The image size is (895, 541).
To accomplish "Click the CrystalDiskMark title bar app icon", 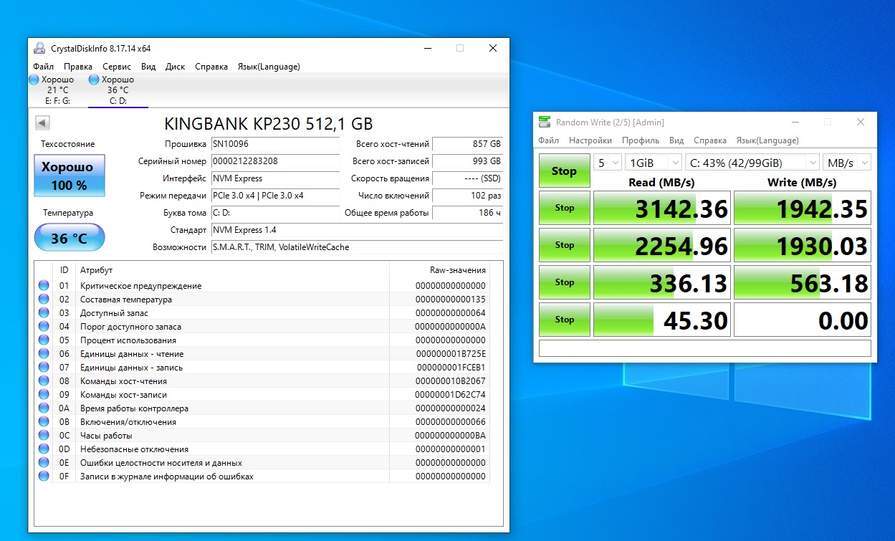I will (545, 122).
